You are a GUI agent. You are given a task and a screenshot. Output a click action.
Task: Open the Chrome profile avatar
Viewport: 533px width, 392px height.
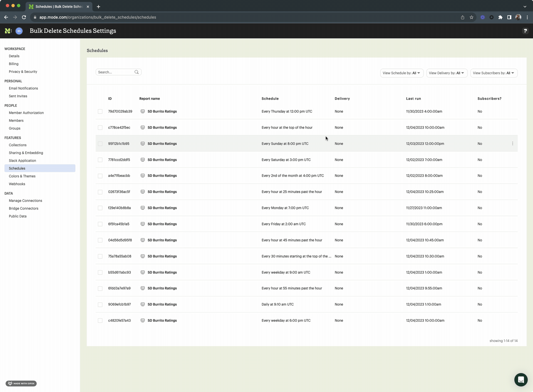click(518, 17)
